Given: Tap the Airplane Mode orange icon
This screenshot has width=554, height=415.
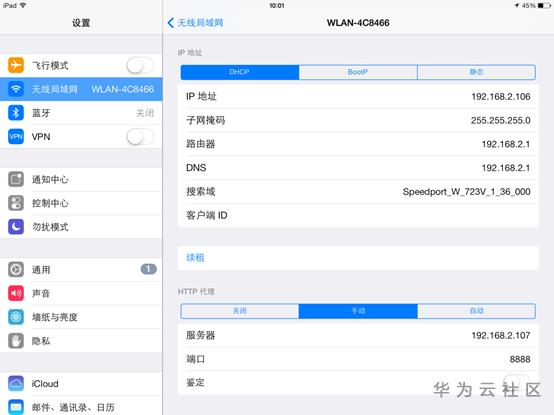Looking at the screenshot, I should (x=16, y=65).
